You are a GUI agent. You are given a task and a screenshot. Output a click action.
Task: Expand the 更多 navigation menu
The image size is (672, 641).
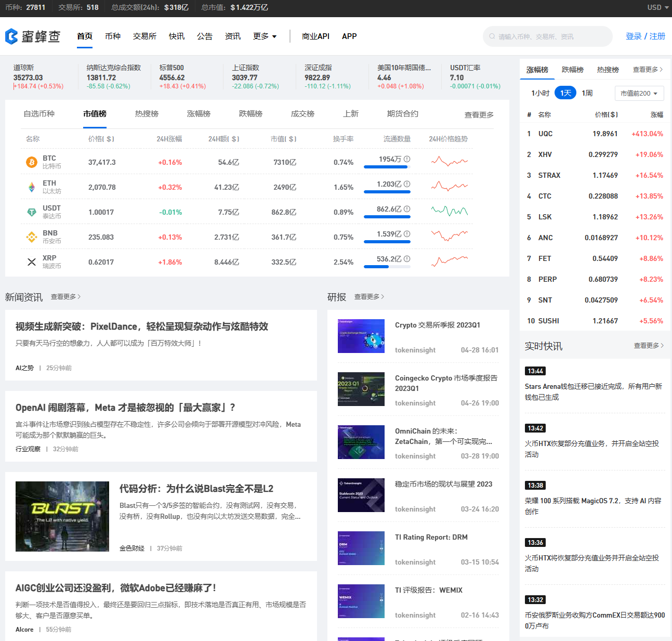pyautogui.click(x=265, y=36)
